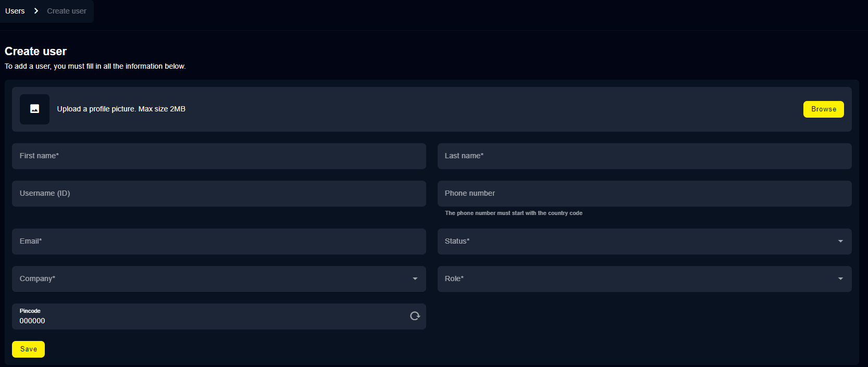Image resolution: width=868 pixels, height=367 pixels.
Task: Click the Role field's dropdown arrow
Action: click(840, 279)
